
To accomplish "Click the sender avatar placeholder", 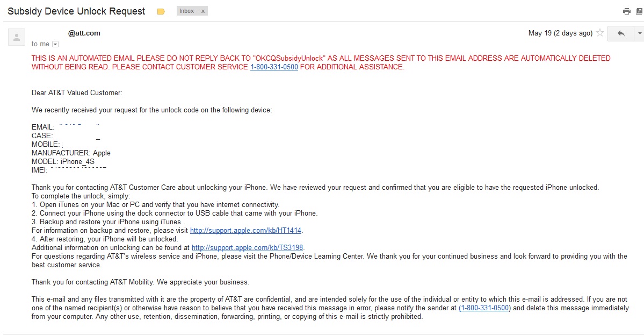I will [17, 38].
